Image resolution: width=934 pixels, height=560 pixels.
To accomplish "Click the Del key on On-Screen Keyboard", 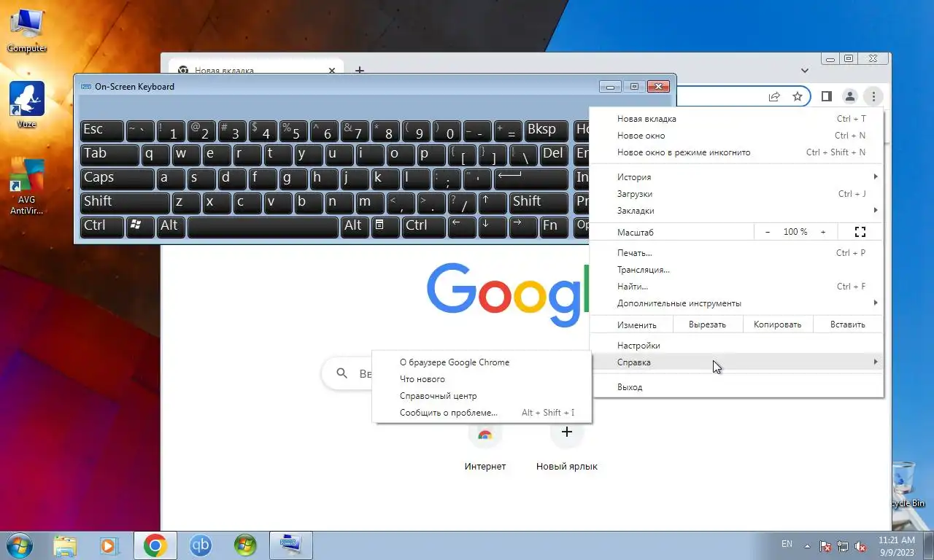I will [x=555, y=155].
